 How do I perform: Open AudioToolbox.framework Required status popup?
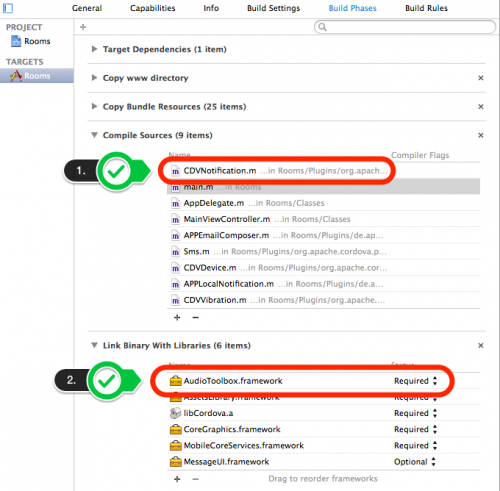pyautogui.click(x=415, y=381)
